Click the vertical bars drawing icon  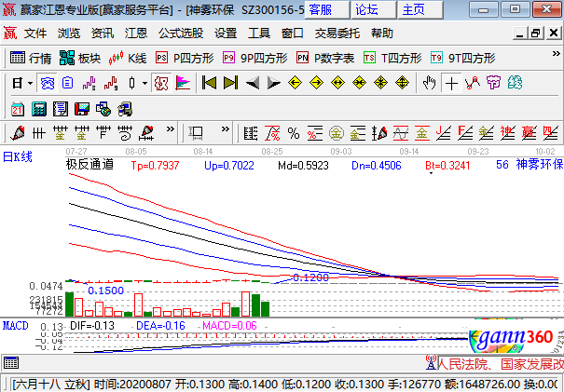click(x=38, y=133)
